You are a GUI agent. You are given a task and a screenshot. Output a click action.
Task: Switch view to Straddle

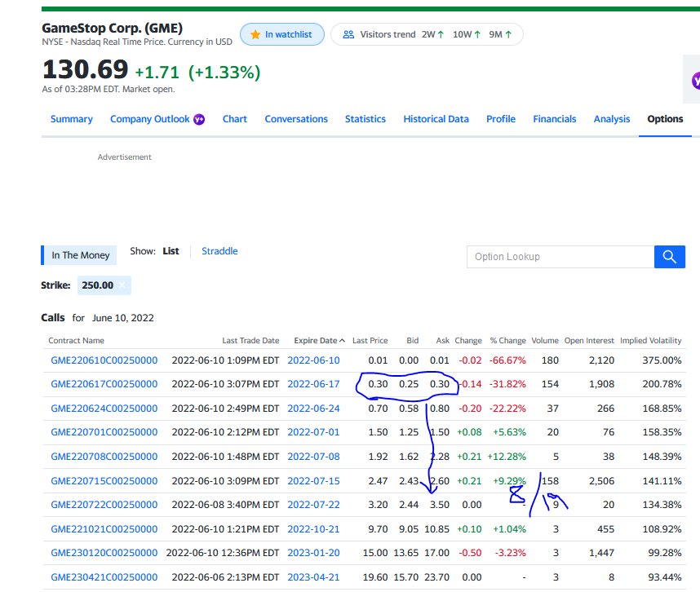coord(219,251)
